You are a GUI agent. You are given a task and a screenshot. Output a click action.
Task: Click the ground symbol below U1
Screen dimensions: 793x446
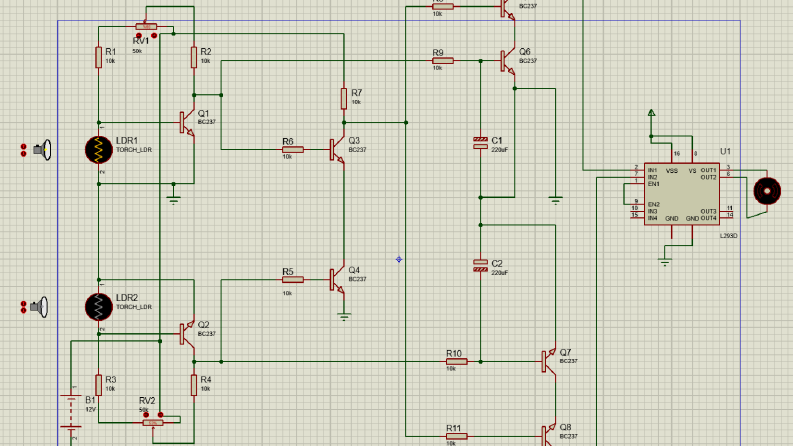point(665,262)
